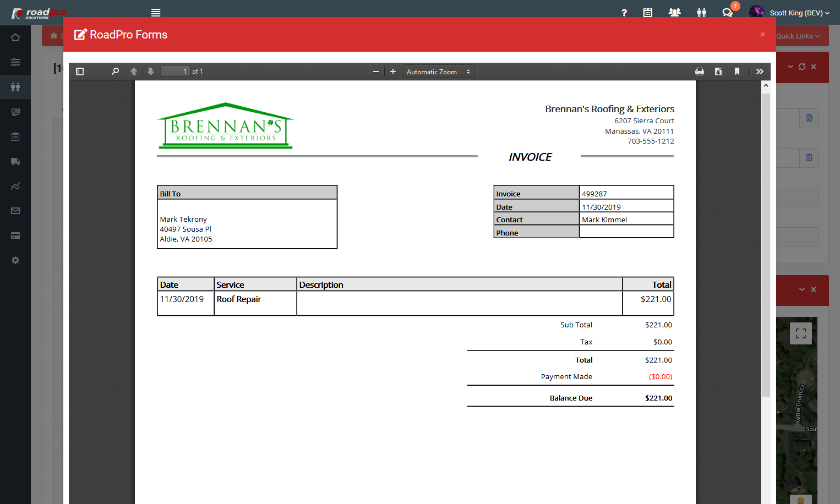Screen dimensions: 840x504
Task: Go to next PDF page
Action: pyautogui.click(x=150, y=72)
